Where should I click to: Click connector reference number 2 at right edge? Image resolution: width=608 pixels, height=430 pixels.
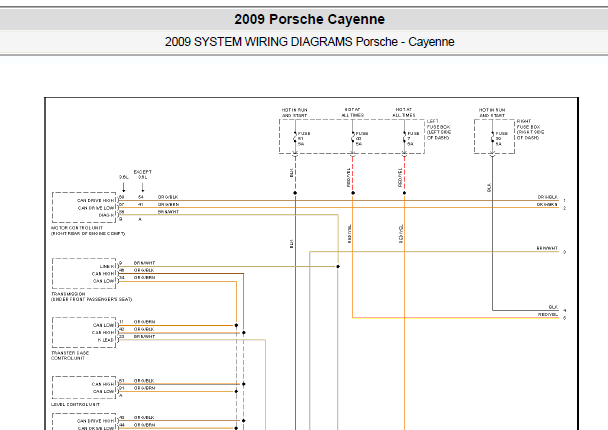point(565,208)
